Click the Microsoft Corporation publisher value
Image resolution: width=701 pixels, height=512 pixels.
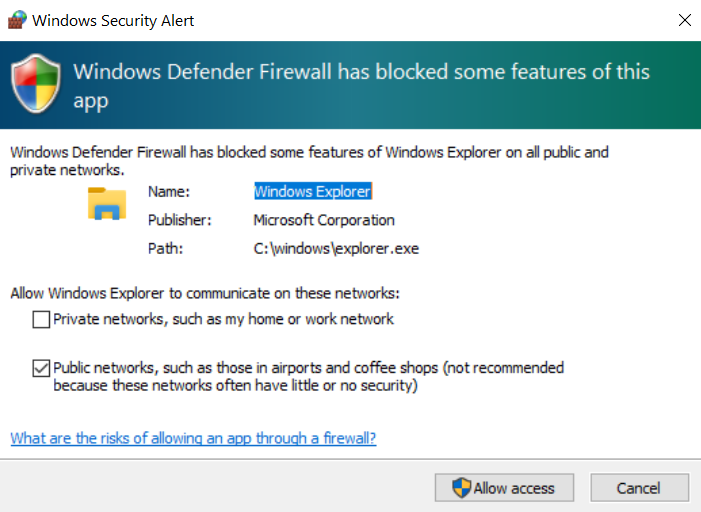(324, 220)
